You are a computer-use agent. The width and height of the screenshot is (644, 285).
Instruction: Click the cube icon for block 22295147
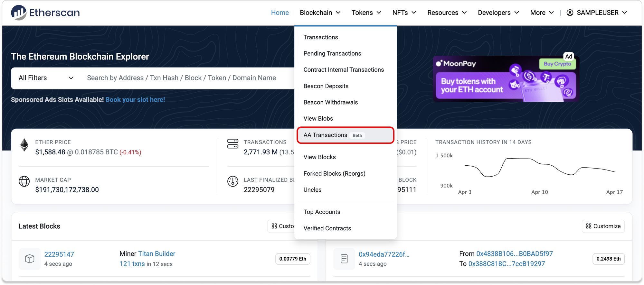30,259
